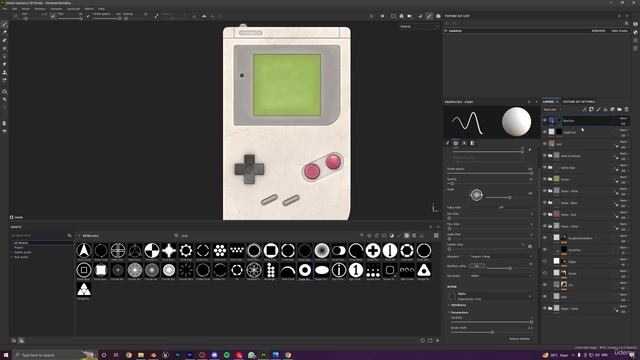
Task: Select the Smudge tool in left toolbar
Action: [4, 64]
